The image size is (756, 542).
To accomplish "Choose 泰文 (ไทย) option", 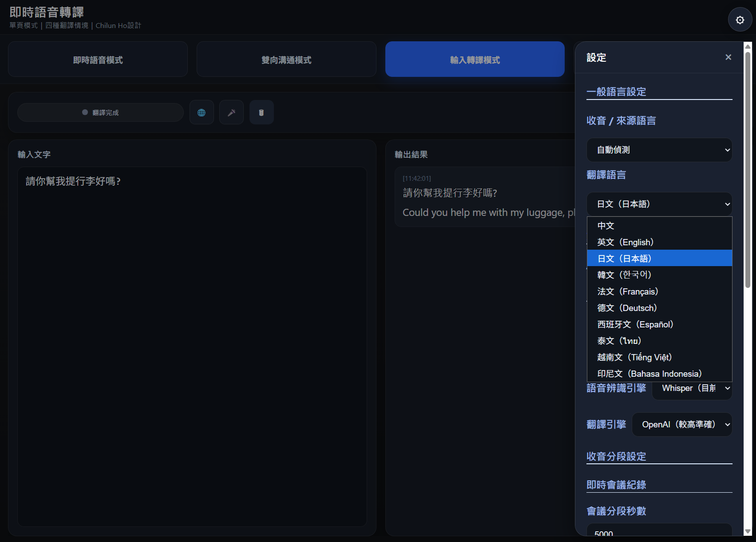I will tap(659, 341).
